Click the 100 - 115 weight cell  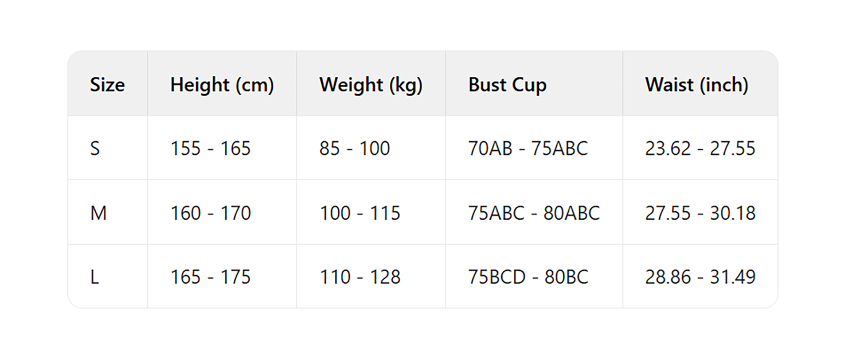[x=371, y=212]
